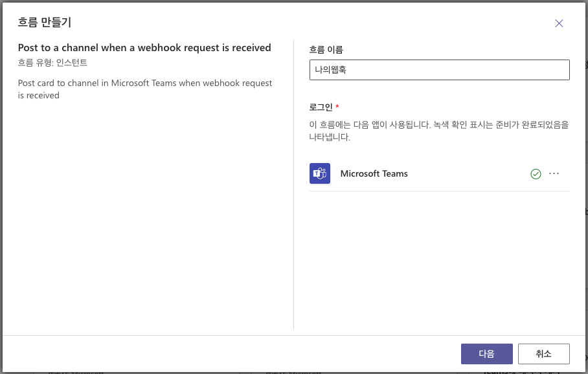This screenshot has width=588, height=374.
Task: Click the 취소 button
Action: click(x=543, y=354)
